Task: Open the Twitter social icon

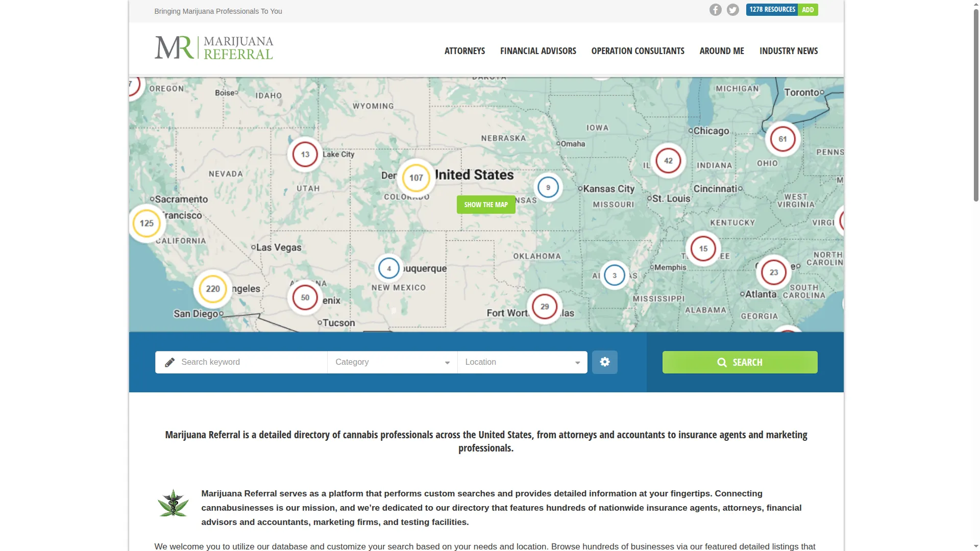Action: pos(732,10)
